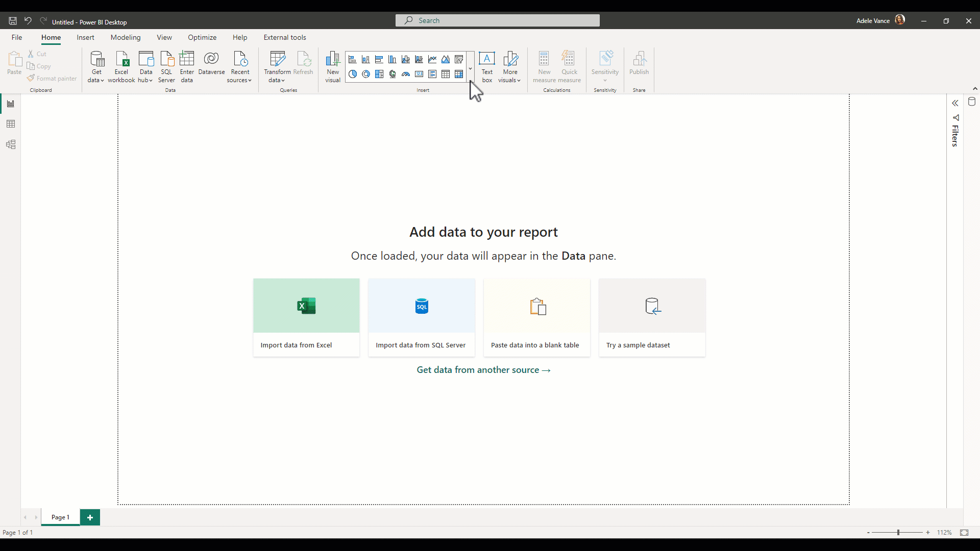Select the Page 1 tab
Image resolution: width=980 pixels, height=551 pixels.
pyautogui.click(x=60, y=517)
